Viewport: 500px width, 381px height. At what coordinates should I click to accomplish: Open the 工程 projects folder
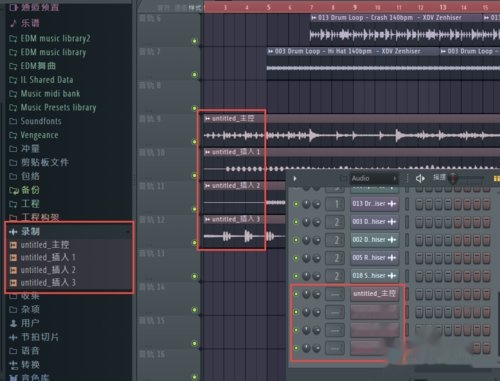[x=24, y=204]
